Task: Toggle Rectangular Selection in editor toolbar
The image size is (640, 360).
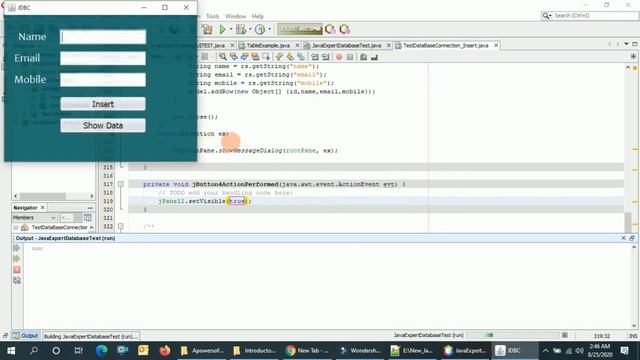Action: [x=266, y=57]
